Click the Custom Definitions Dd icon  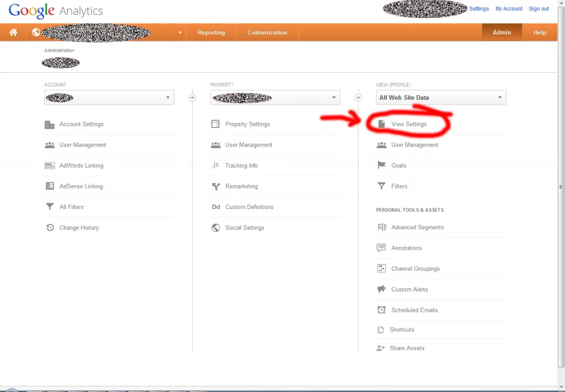point(216,207)
